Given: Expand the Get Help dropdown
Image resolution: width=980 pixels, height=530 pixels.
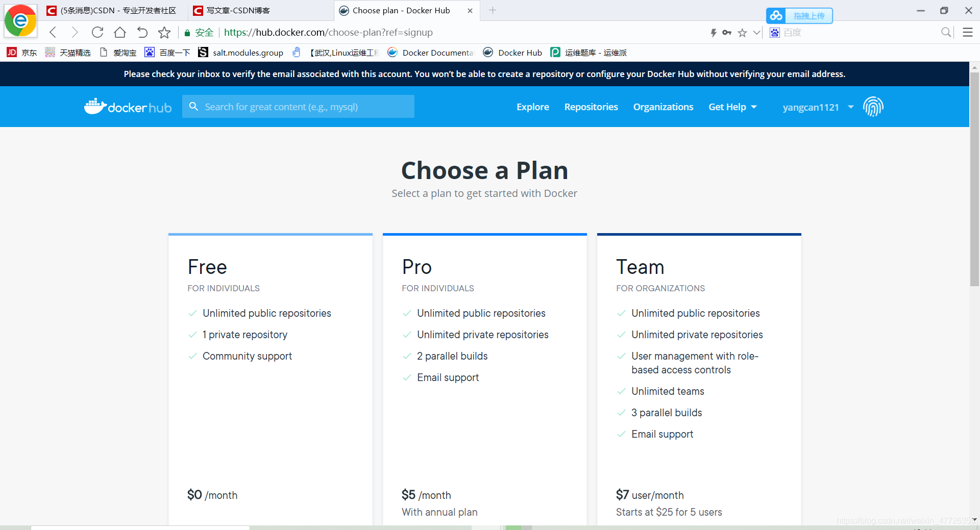Looking at the screenshot, I should coord(732,107).
